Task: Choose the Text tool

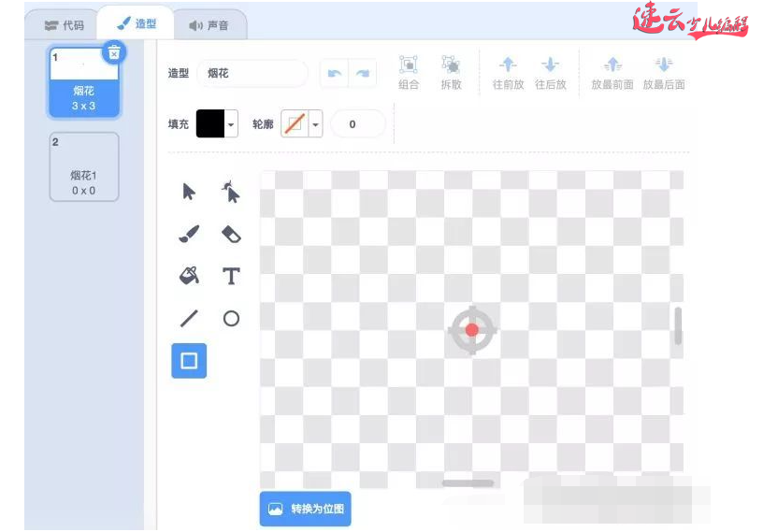Action: coord(231,276)
